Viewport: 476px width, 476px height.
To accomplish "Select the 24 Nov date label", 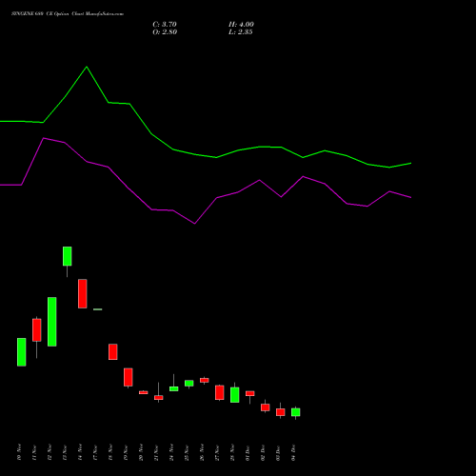I will tap(171, 452).
